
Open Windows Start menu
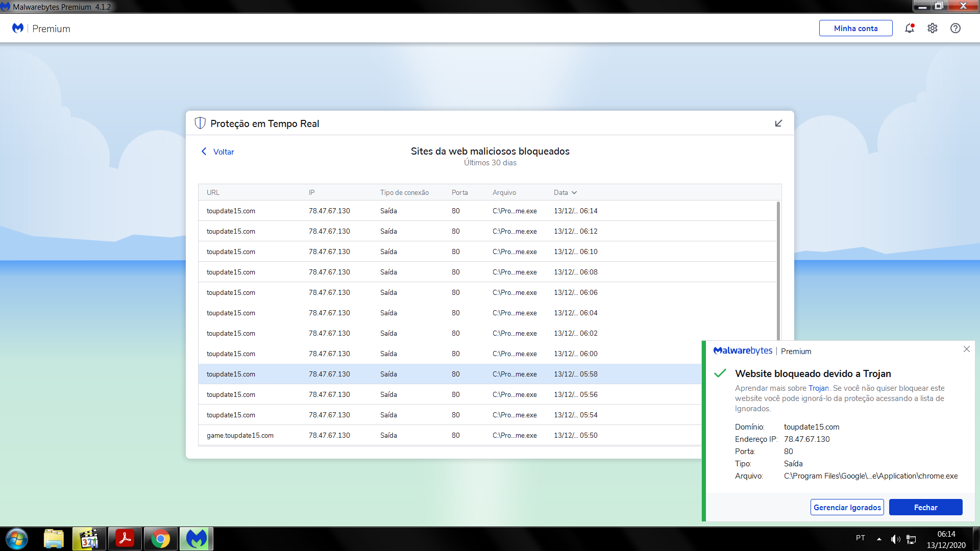(17, 539)
